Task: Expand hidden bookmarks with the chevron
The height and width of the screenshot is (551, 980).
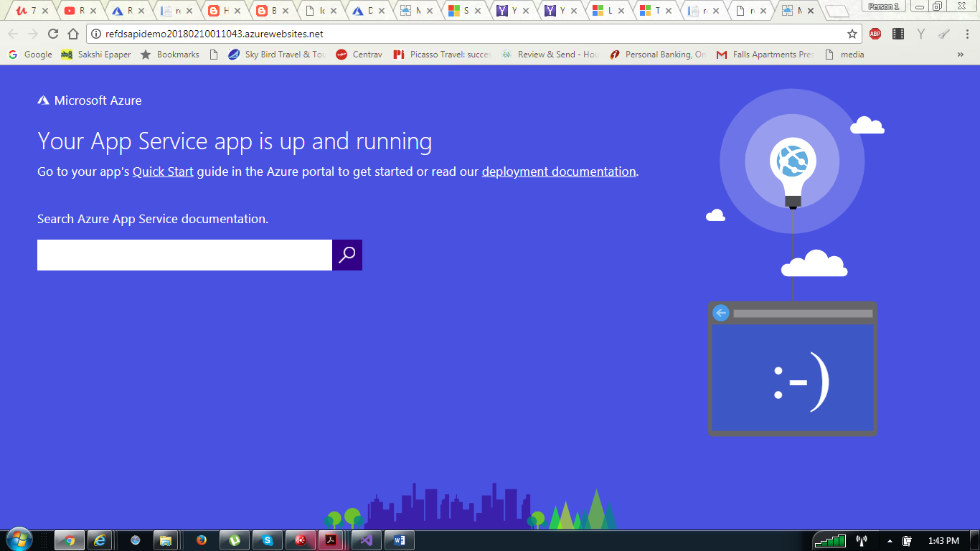Action: (960, 54)
